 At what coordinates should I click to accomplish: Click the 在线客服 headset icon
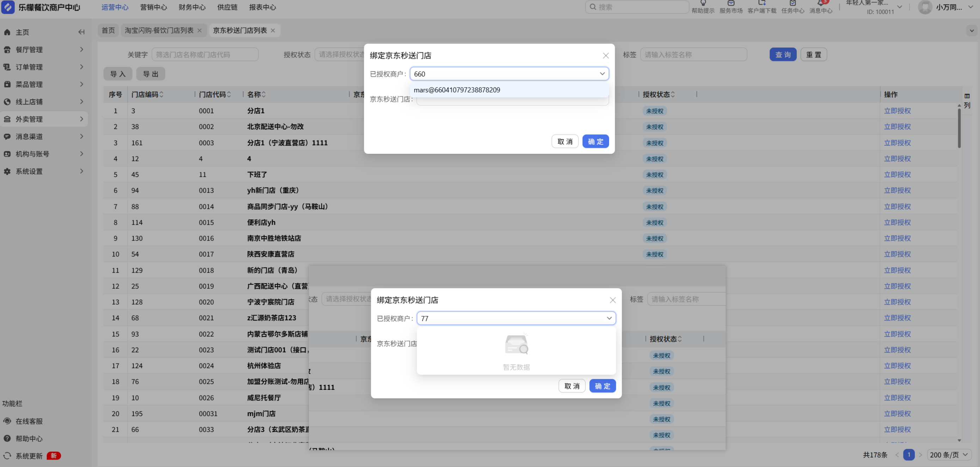tap(7, 421)
